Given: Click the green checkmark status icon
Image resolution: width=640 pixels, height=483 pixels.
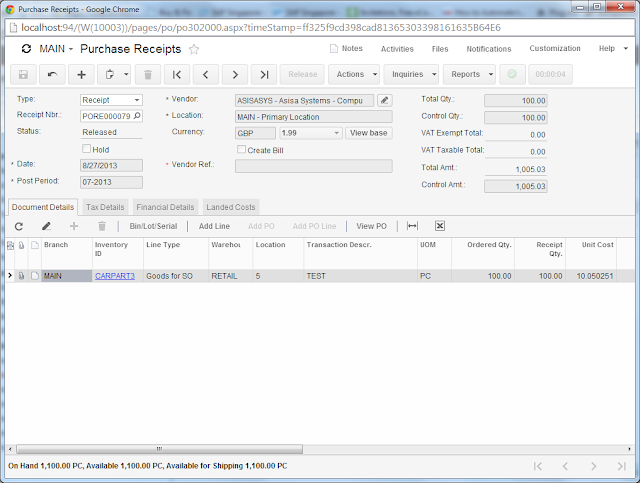Looking at the screenshot, I should click(x=512, y=74).
